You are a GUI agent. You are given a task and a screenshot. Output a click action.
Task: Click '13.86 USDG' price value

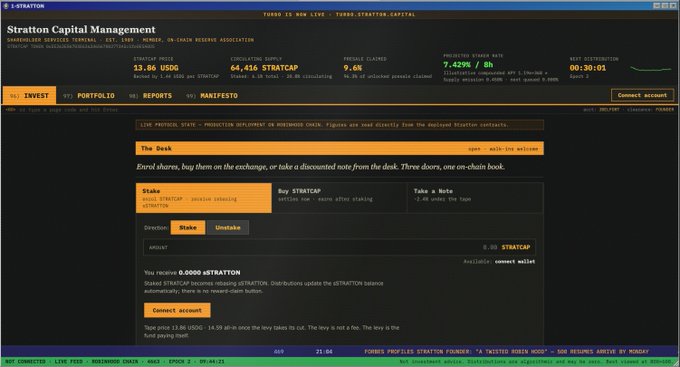tap(156, 68)
